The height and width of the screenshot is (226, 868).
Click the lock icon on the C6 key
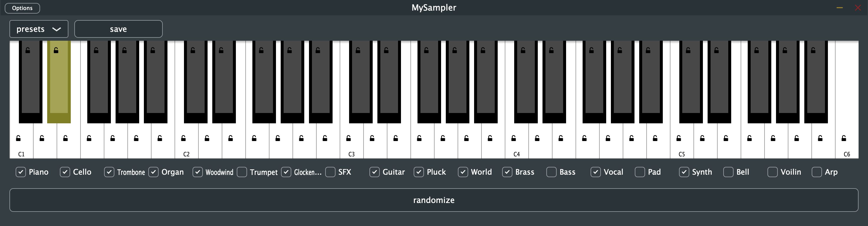[844, 138]
